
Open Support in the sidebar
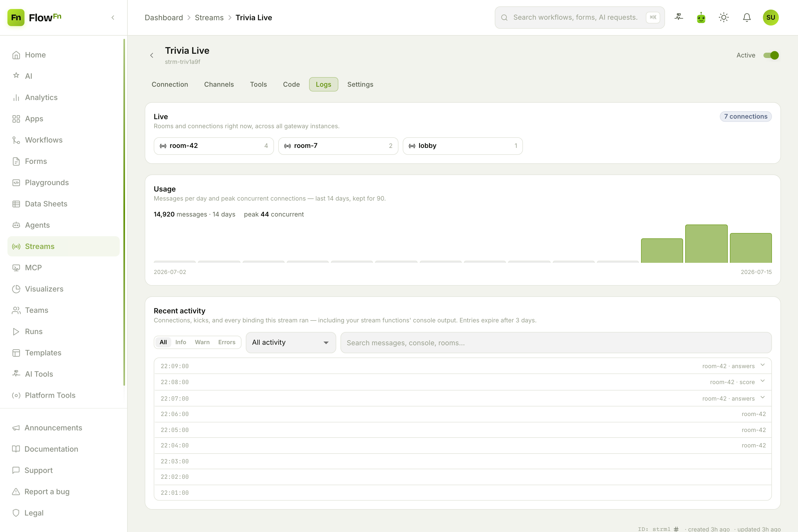[x=64, y=470]
